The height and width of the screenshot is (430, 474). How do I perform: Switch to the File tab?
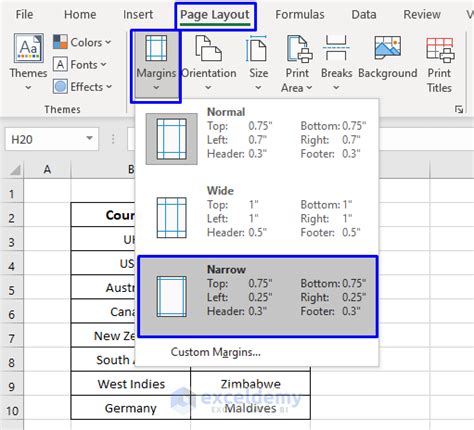24,14
